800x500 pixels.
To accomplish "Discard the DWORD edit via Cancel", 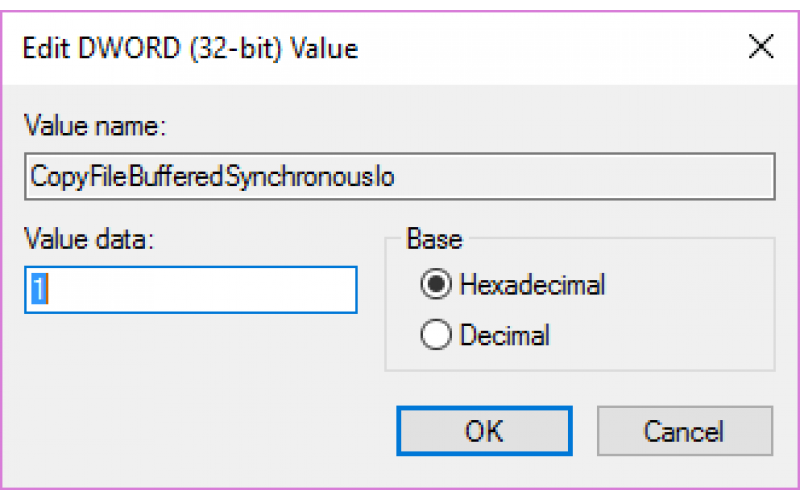I will click(x=685, y=431).
